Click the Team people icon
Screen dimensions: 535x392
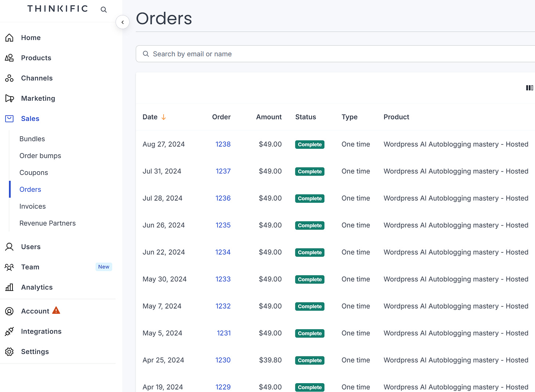click(x=9, y=267)
